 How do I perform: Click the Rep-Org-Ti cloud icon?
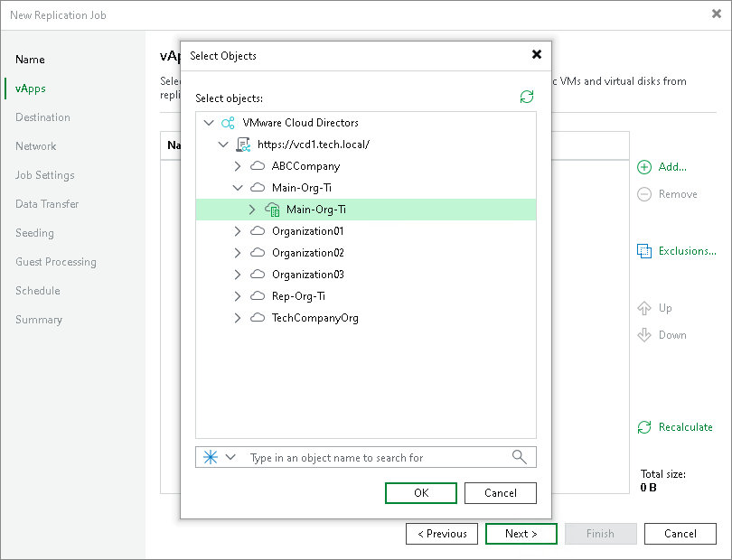(258, 296)
